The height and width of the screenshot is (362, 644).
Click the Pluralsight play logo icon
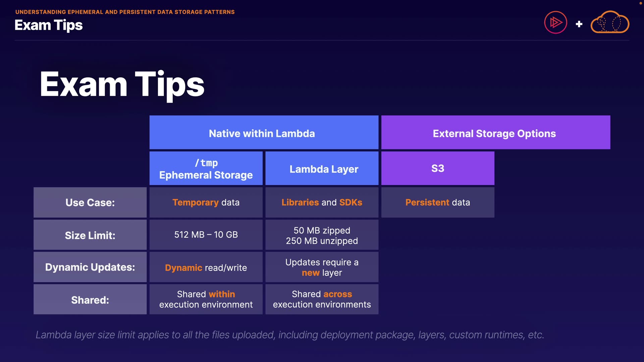pos(555,23)
